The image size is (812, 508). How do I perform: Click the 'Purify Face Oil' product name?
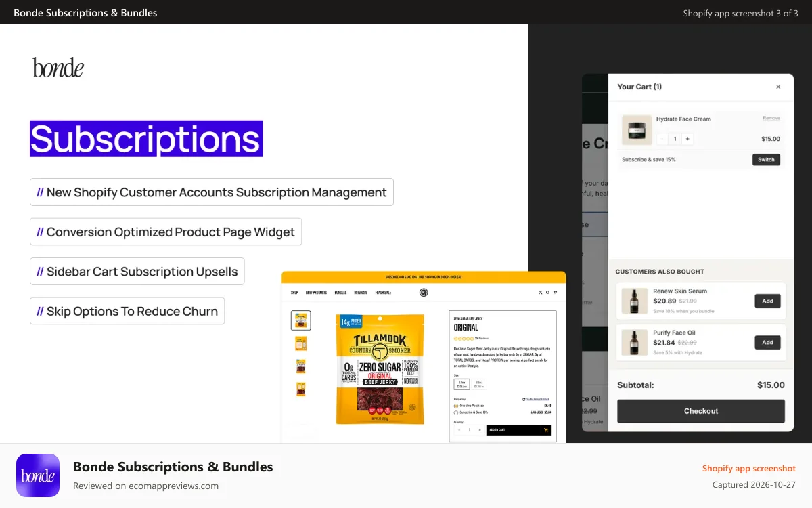pyautogui.click(x=674, y=333)
